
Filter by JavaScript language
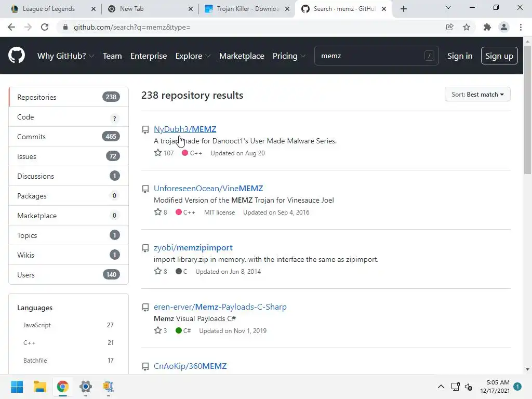click(68, 325)
